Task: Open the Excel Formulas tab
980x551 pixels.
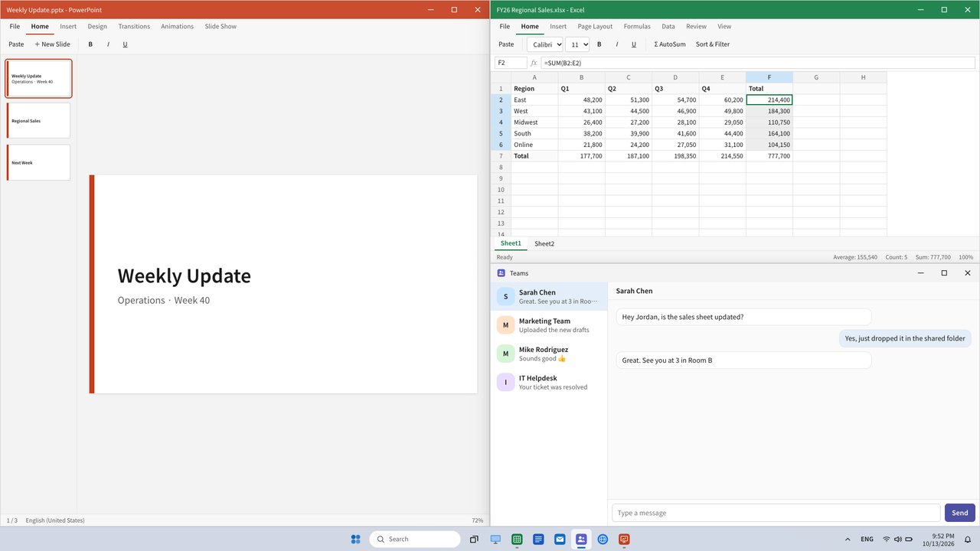Action: pos(637,26)
